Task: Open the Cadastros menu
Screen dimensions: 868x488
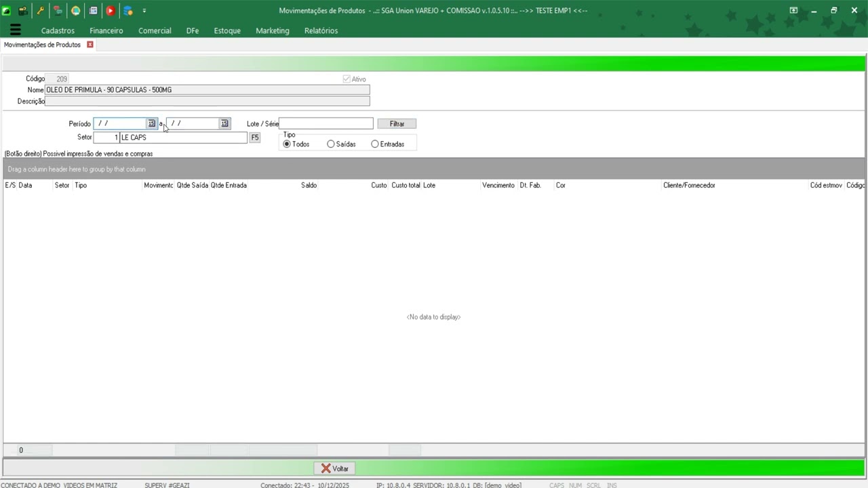Action: point(58,30)
